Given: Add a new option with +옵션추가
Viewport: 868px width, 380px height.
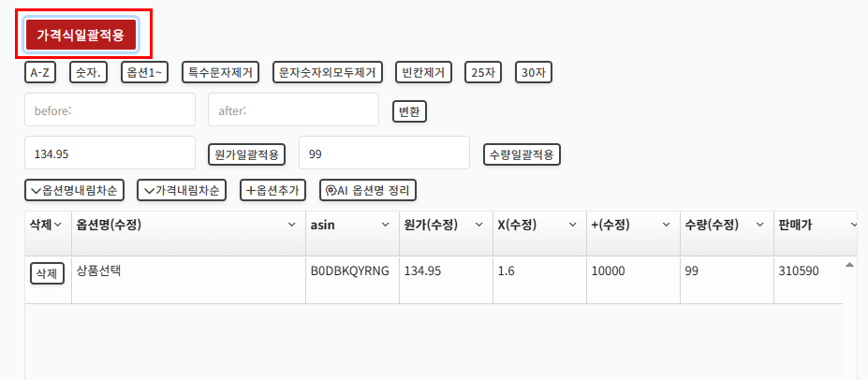Looking at the screenshot, I should pyautogui.click(x=272, y=190).
